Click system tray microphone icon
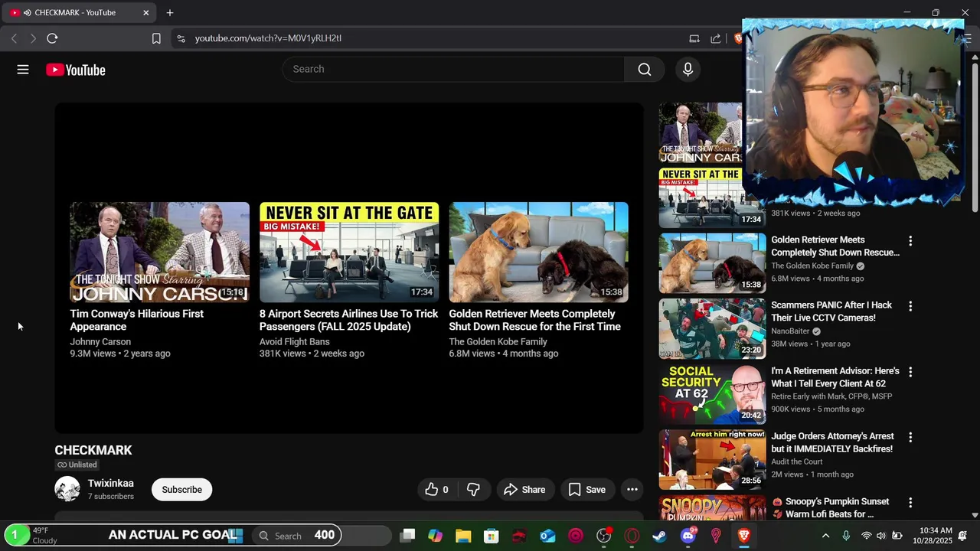Image resolution: width=980 pixels, height=551 pixels. tap(846, 536)
